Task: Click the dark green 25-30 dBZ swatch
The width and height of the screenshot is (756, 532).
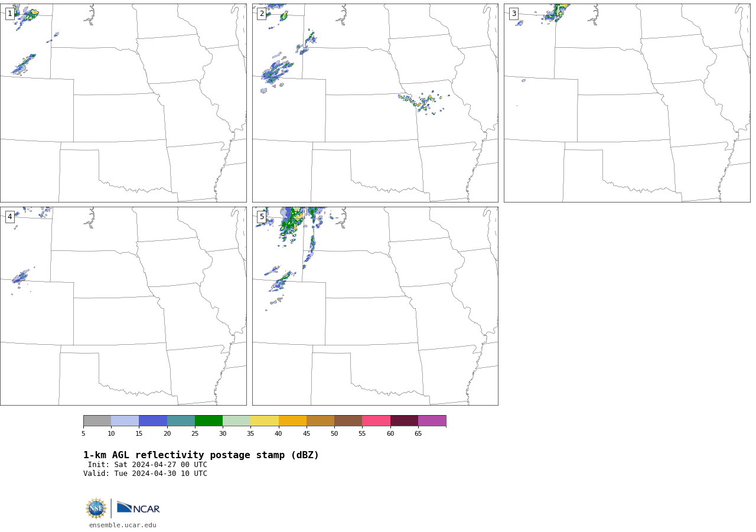Action: [208, 421]
